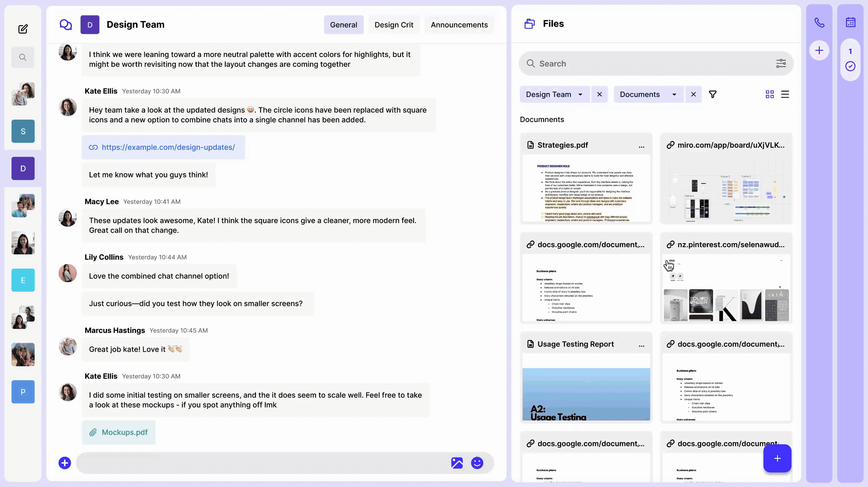Open the E workspace in sidebar
The image size is (868, 487).
[23, 280]
